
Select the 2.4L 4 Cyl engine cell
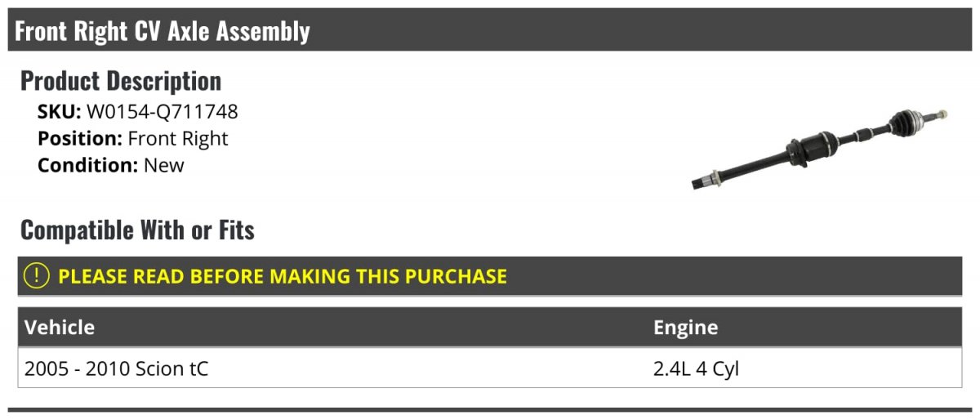pos(696,369)
